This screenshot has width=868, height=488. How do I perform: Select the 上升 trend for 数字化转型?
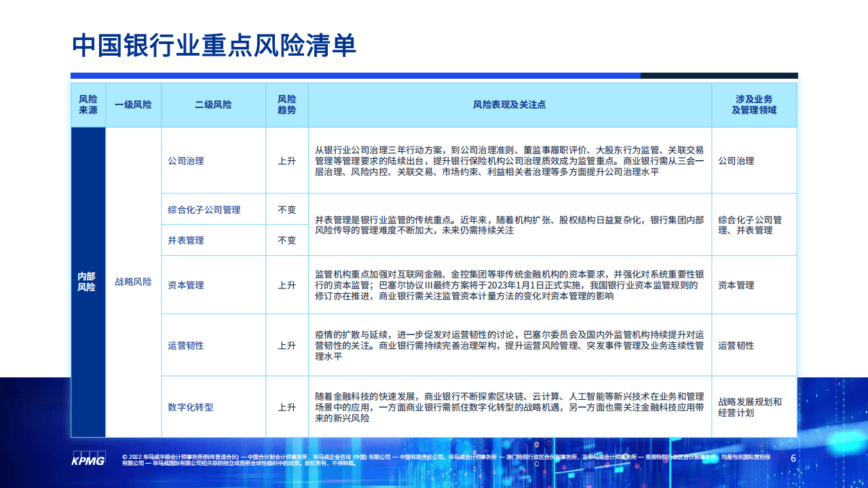(286, 406)
